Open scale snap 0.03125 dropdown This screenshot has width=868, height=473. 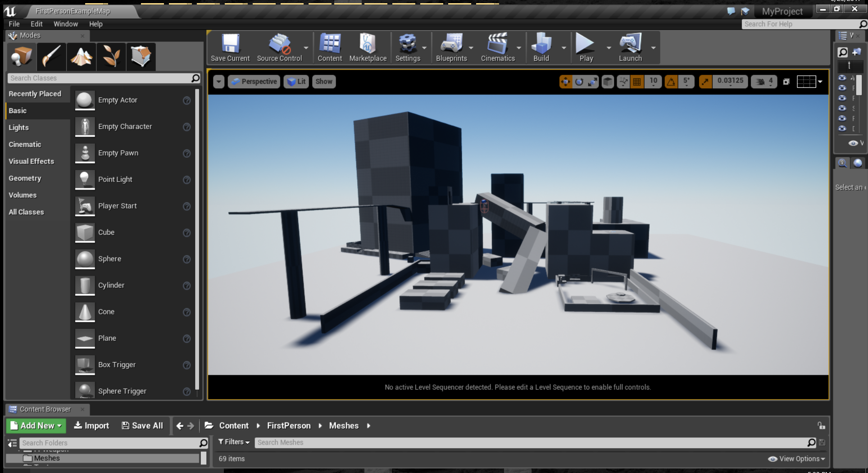(x=730, y=81)
